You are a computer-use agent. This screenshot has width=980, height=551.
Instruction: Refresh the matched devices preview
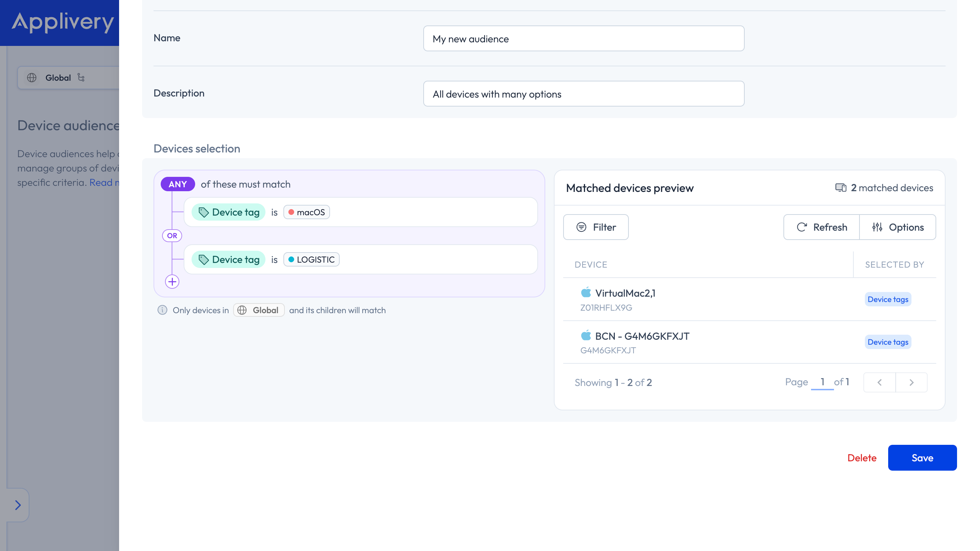pyautogui.click(x=821, y=227)
